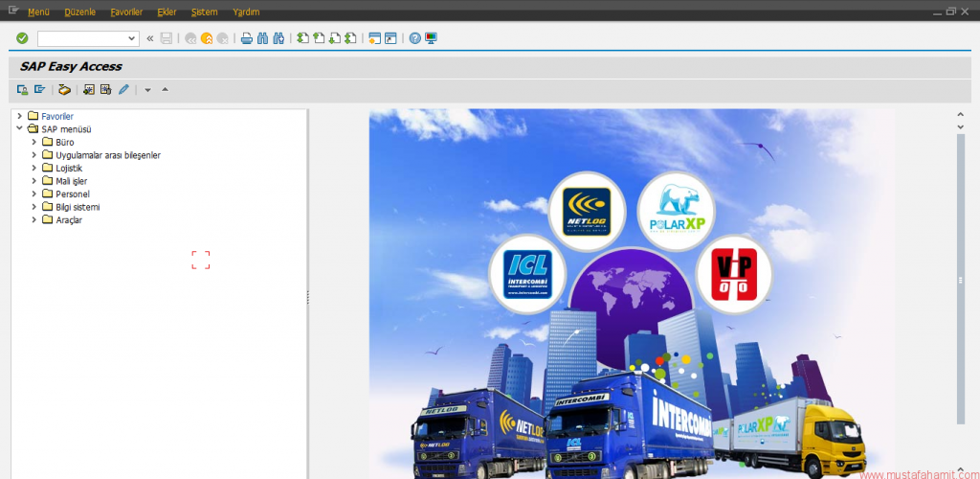Click the Back navigation icon
This screenshot has width=980, height=479.
pyautogui.click(x=190, y=38)
